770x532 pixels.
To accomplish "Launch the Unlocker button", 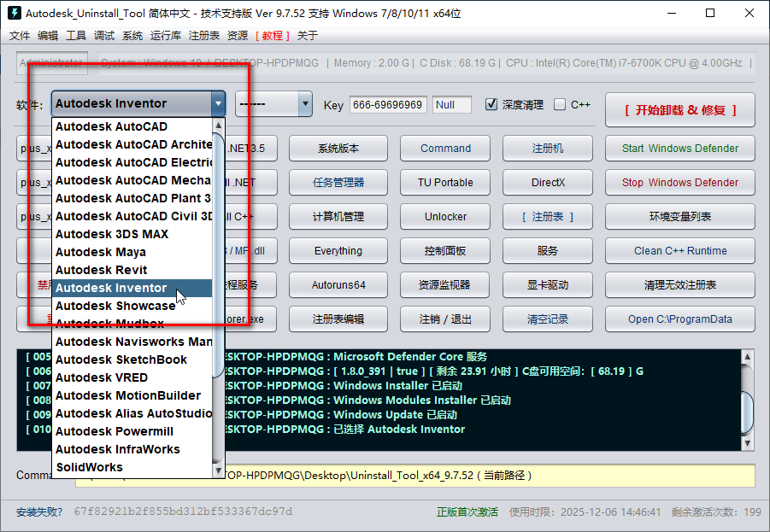I will pyautogui.click(x=445, y=216).
